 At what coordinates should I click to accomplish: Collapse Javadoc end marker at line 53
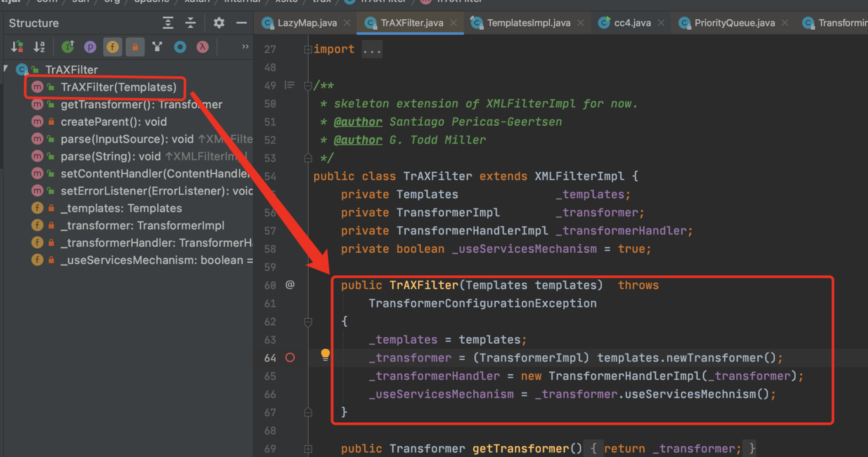point(308,158)
